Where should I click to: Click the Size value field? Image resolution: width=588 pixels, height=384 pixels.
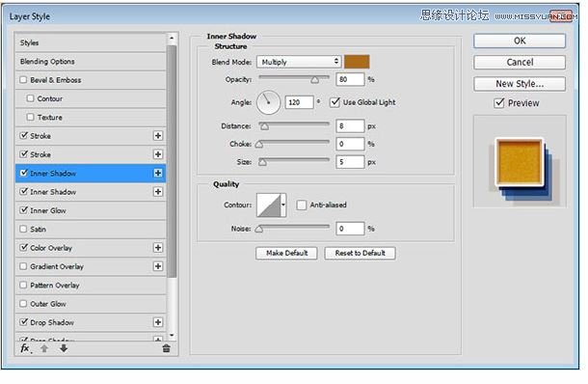tap(350, 162)
